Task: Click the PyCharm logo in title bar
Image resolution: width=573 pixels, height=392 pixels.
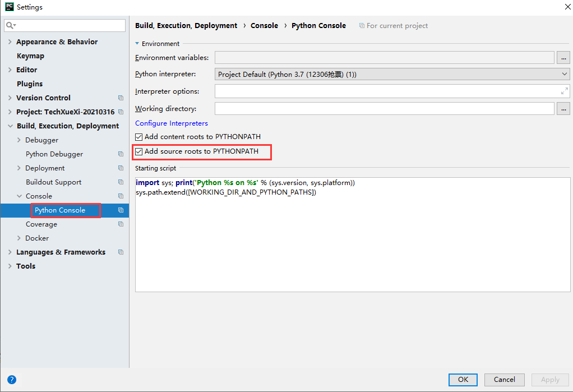Action: click(9, 7)
